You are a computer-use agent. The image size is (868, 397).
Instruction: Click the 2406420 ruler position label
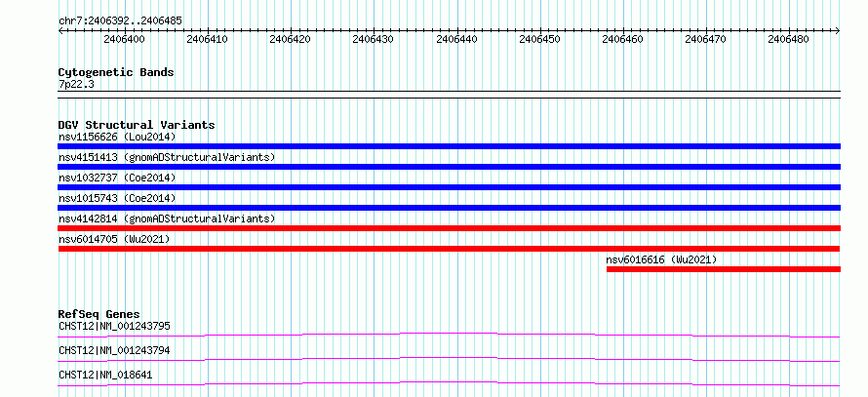click(x=291, y=39)
